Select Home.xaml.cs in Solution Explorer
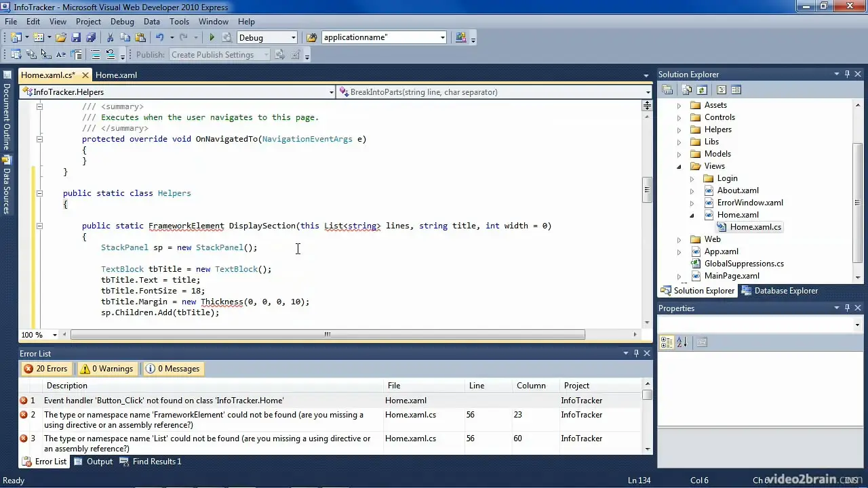This screenshot has height=488, width=868. pos(755,227)
